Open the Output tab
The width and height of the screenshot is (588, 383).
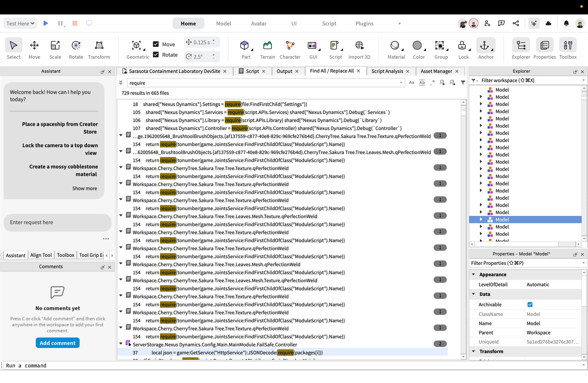(x=284, y=71)
